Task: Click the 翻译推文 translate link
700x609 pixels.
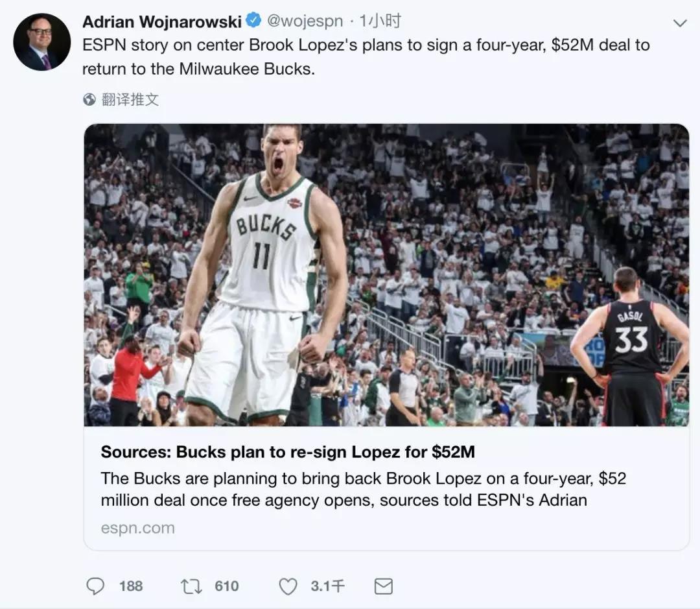Action: coord(130,99)
